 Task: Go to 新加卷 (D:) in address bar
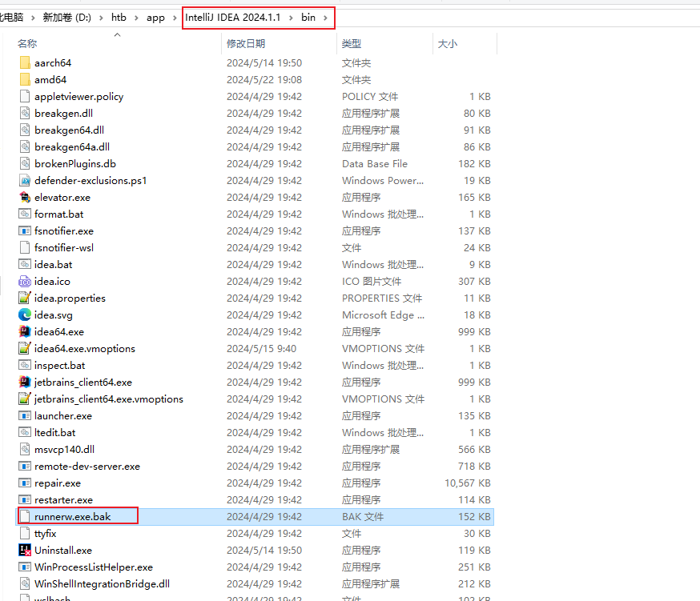coord(67,18)
